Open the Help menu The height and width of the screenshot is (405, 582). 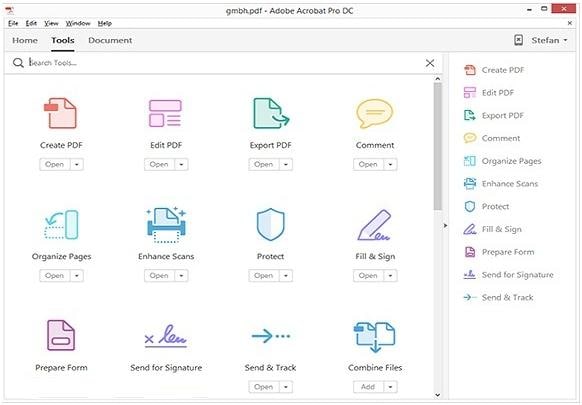105,23
